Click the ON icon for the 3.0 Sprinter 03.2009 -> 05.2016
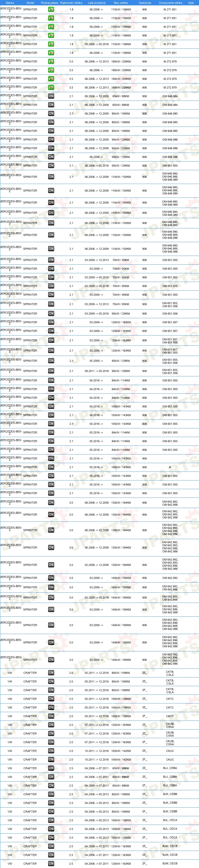Viewport: 199px width, 868px height. (51, 598)
